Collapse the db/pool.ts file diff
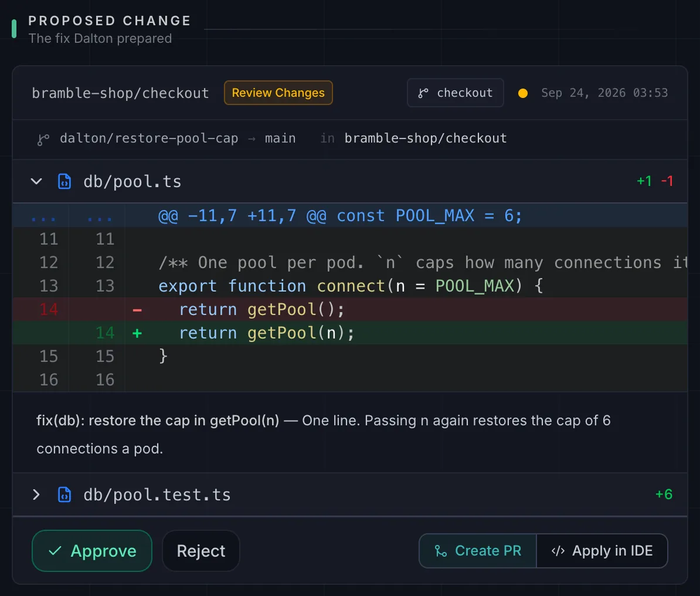The image size is (700, 596). [36, 181]
